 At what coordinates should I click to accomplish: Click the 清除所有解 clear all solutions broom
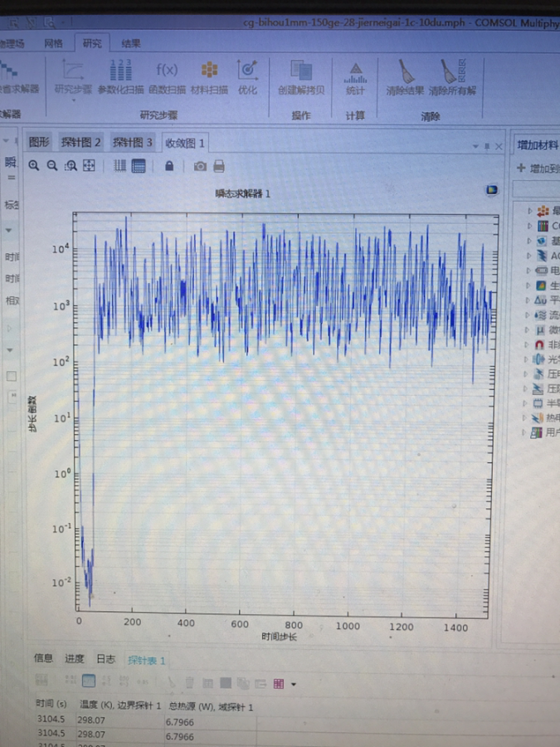(452, 71)
